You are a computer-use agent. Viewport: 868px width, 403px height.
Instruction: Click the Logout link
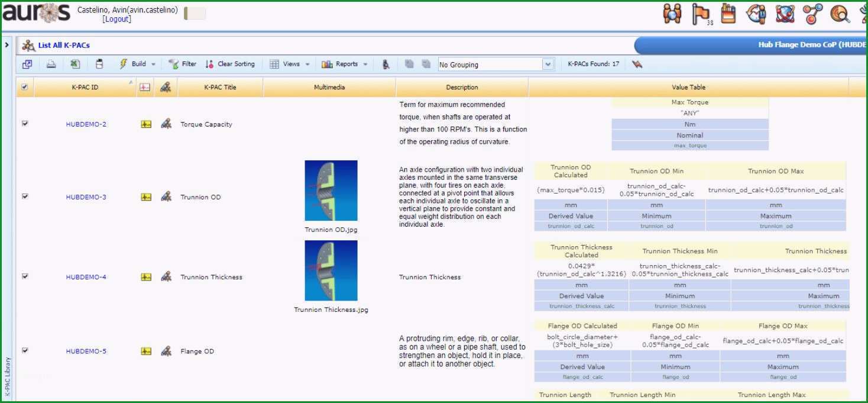[x=116, y=19]
